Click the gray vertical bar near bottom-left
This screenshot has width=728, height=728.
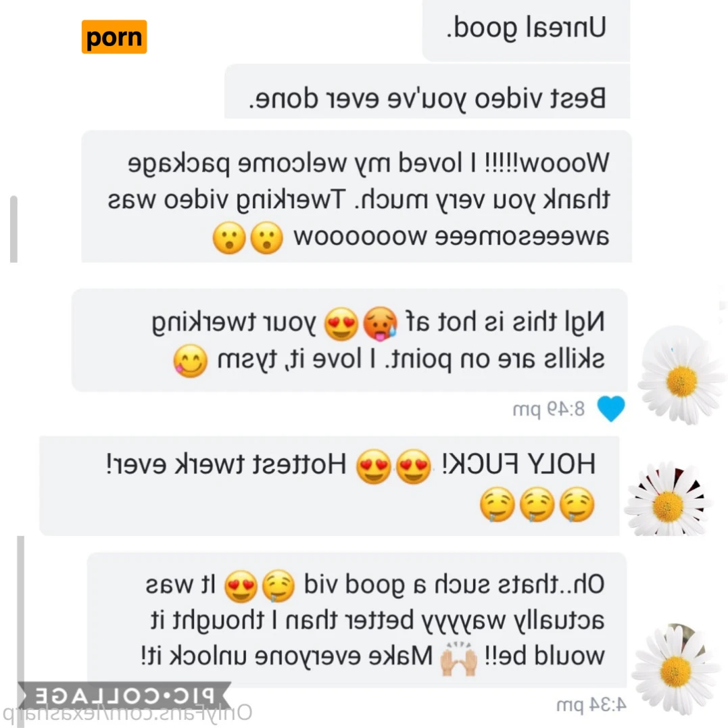pos(20,609)
